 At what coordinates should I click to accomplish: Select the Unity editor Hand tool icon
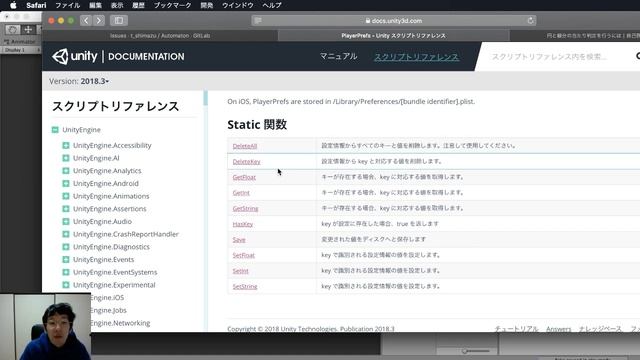pos(13,29)
